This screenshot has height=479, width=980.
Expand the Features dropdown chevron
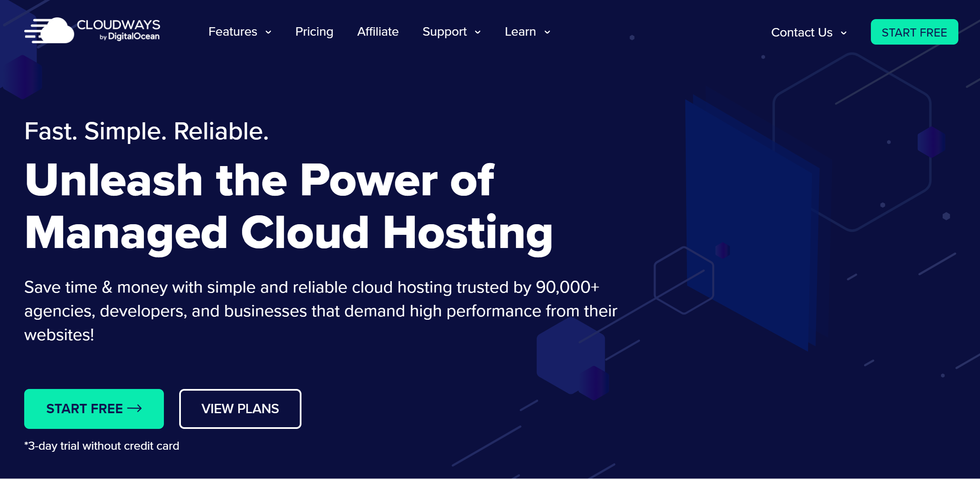coord(268,32)
